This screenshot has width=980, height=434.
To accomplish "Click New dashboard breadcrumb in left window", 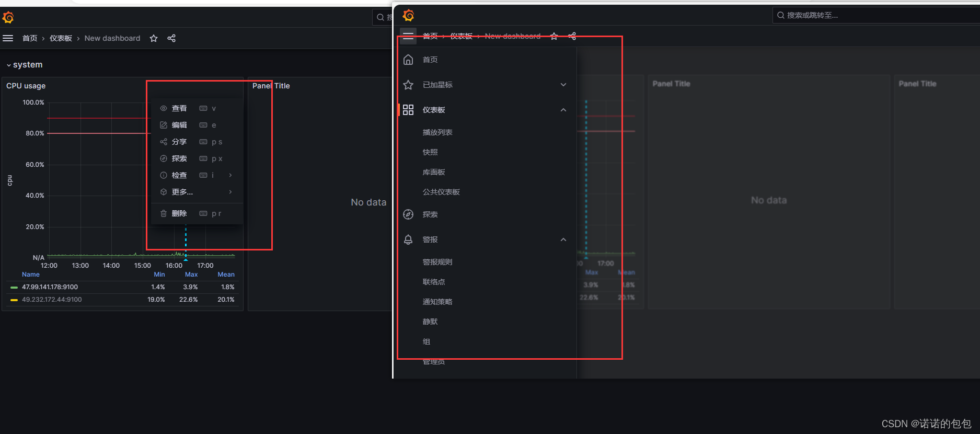I will (112, 38).
